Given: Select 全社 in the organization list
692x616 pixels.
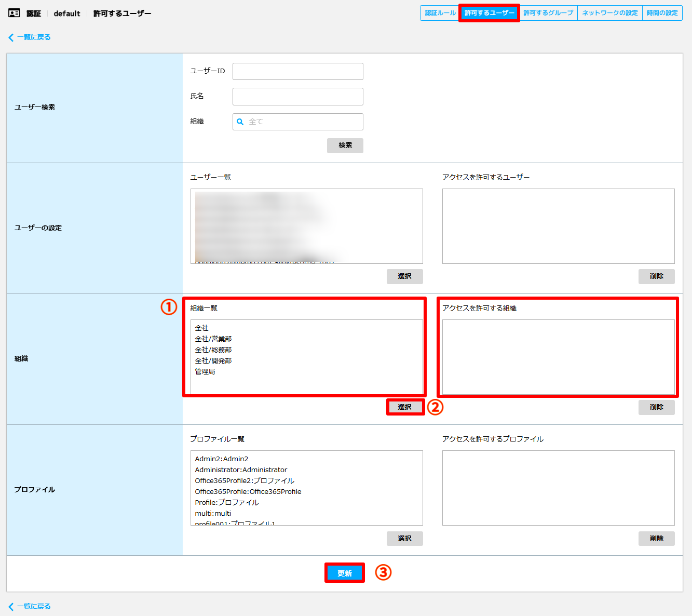Looking at the screenshot, I should click(x=202, y=328).
